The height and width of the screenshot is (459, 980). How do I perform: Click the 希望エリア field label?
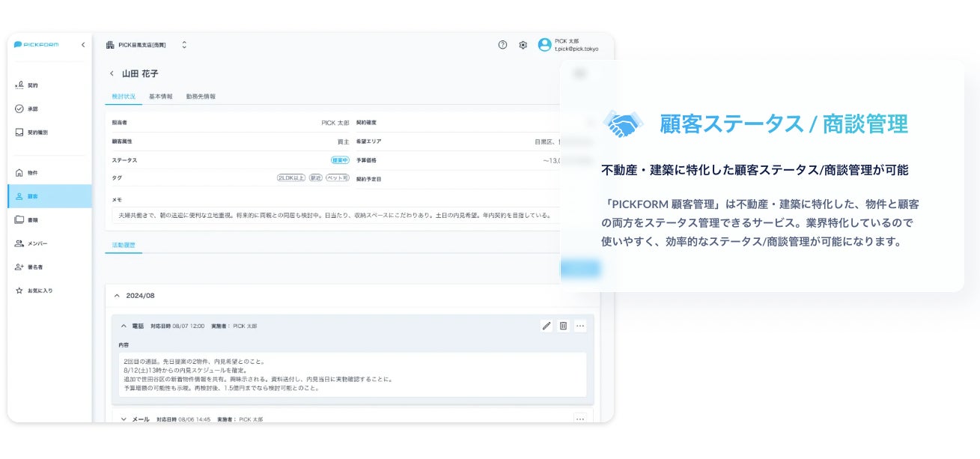(x=368, y=141)
